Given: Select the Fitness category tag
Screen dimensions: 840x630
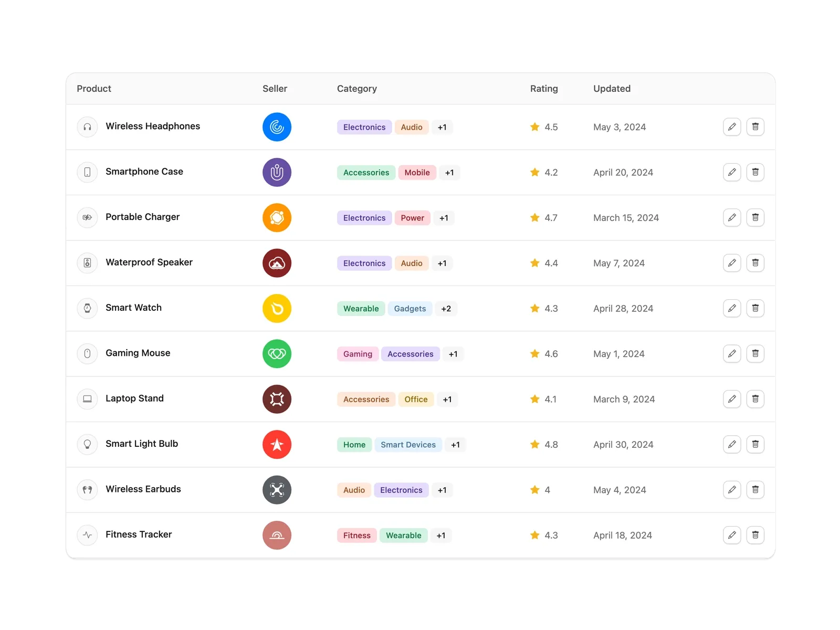Looking at the screenshot, I should 356,535.
